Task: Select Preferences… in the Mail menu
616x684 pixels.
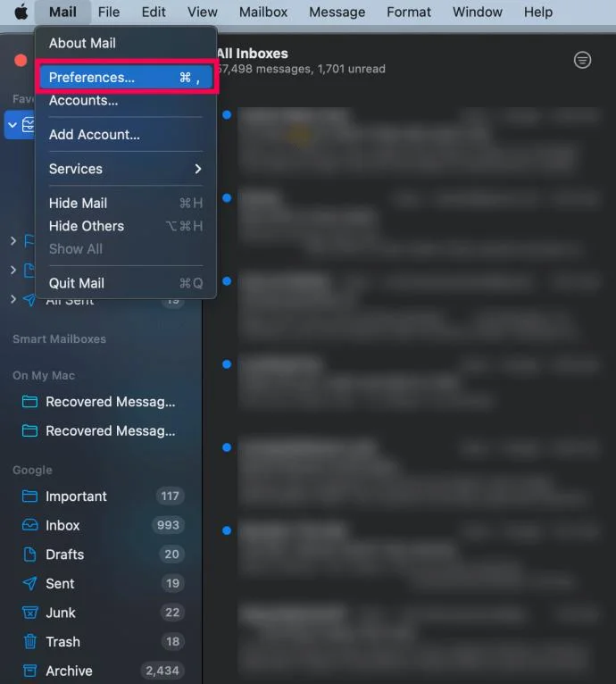Action: pos(126,77)
